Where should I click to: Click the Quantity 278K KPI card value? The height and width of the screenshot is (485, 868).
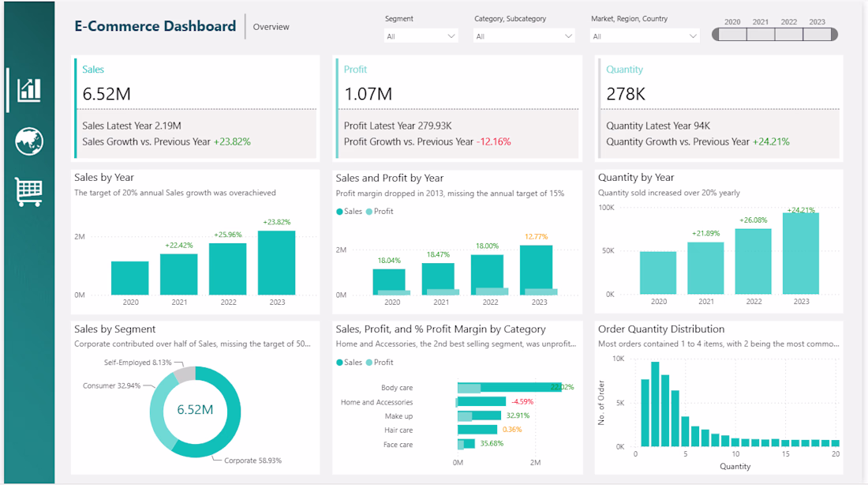click(626, 94)
